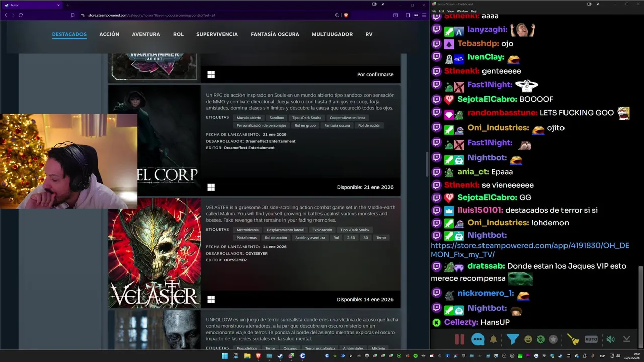Click the gray star icon
This screenshot has width=644, height=362.
(553, 339)
